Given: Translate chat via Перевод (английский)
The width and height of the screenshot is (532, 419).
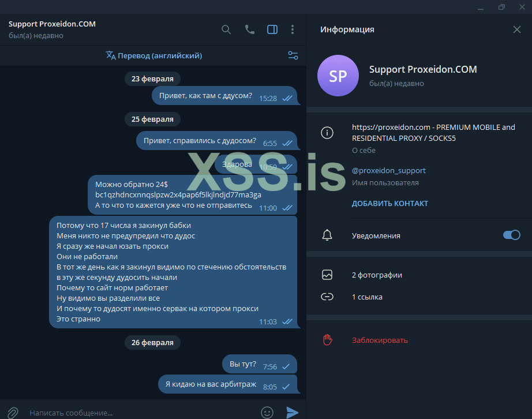Looking at the screenshot, I should (x=154, y=55).
